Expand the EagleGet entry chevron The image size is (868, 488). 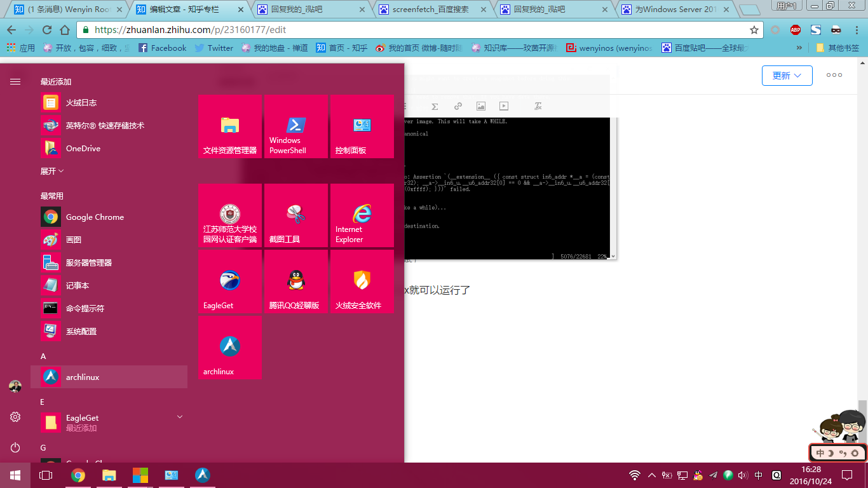point(180,416)
